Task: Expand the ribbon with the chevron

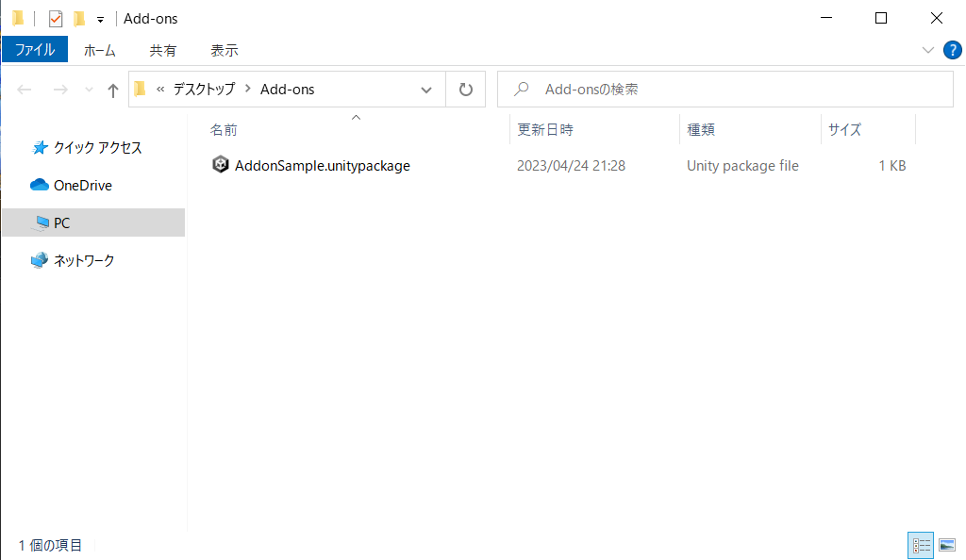Action: coord(927,50)
